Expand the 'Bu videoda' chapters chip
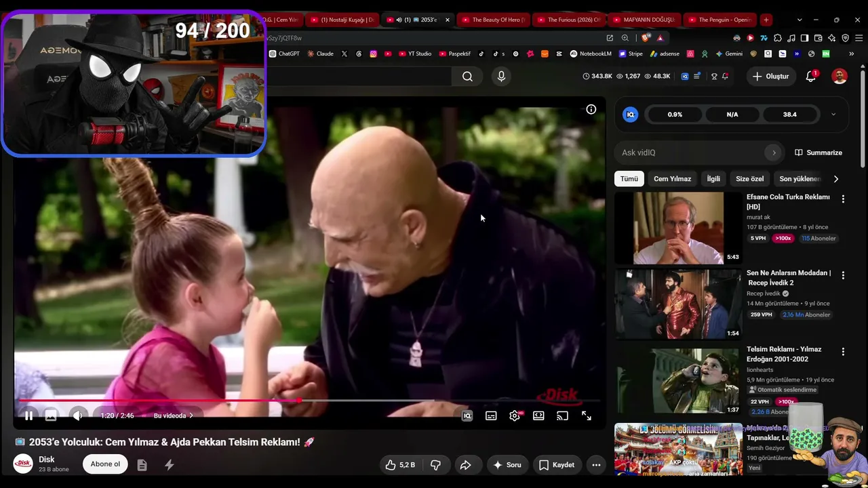Screen dimensions: 868x488 point(173,415)
